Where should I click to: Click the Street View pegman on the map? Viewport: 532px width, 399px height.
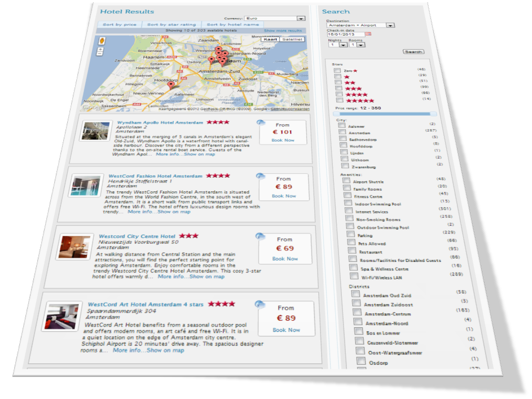coord(102,41)
